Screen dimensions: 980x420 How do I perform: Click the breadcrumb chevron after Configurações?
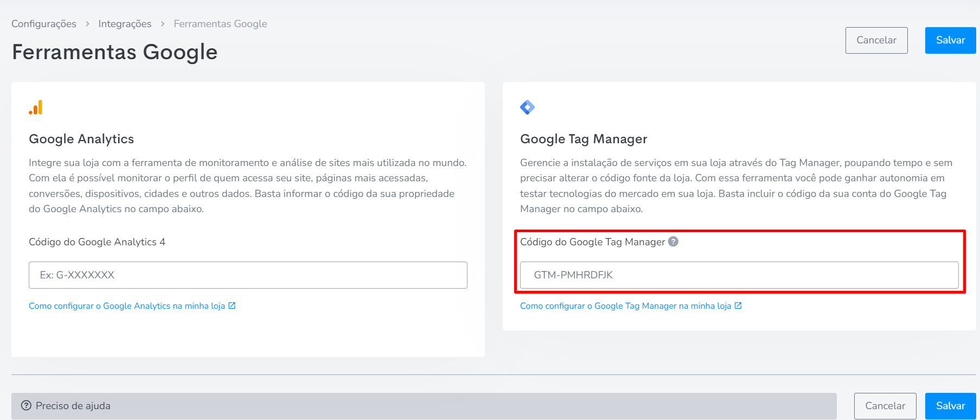(x=87, y=24)
